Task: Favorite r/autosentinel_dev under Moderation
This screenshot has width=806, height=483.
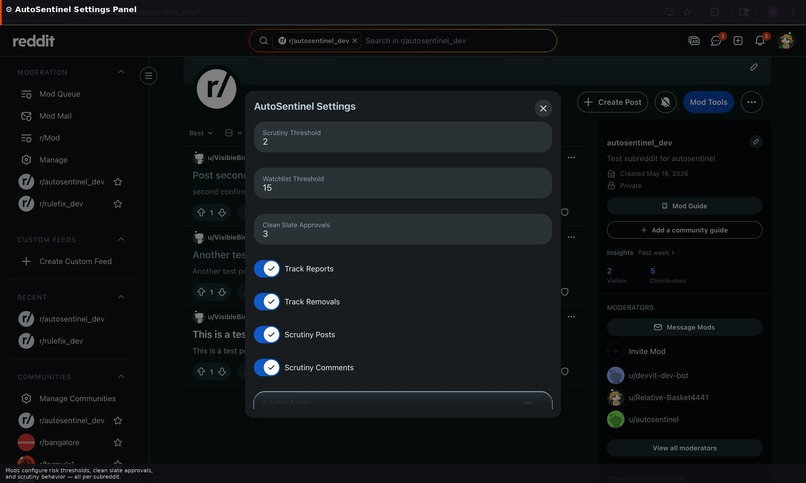Action: (118, 182)
